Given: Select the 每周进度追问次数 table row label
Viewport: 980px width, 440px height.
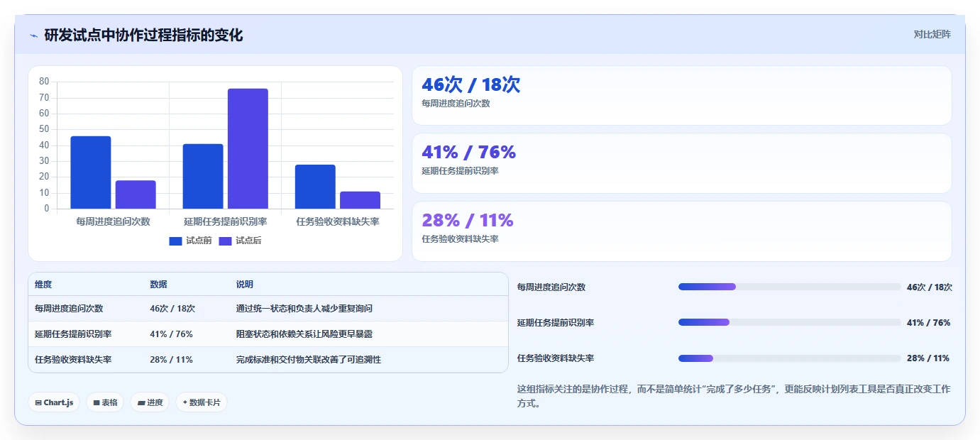Looking at the screenshot, I should point(69,308).
